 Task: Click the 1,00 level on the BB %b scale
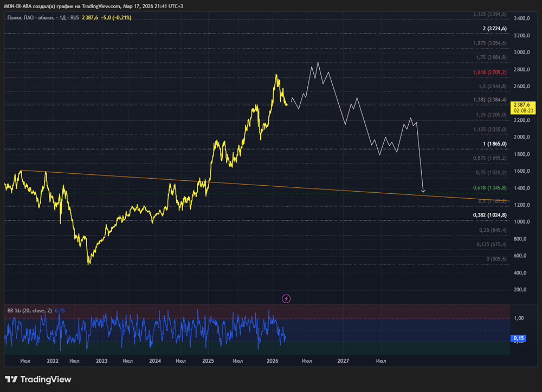[x=519, y=318]
